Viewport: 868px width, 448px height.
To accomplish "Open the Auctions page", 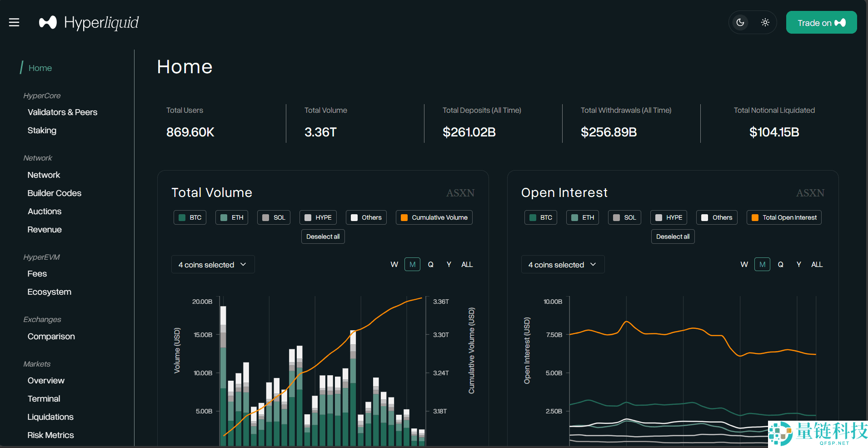I will (45, 211).
